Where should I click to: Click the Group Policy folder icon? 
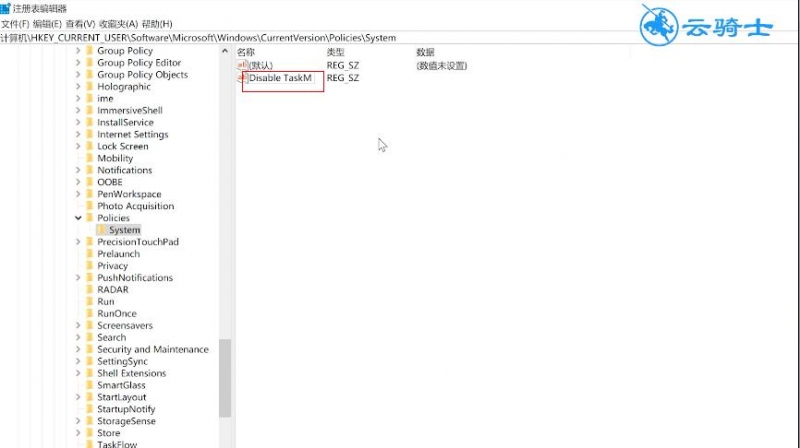[90, 51]
